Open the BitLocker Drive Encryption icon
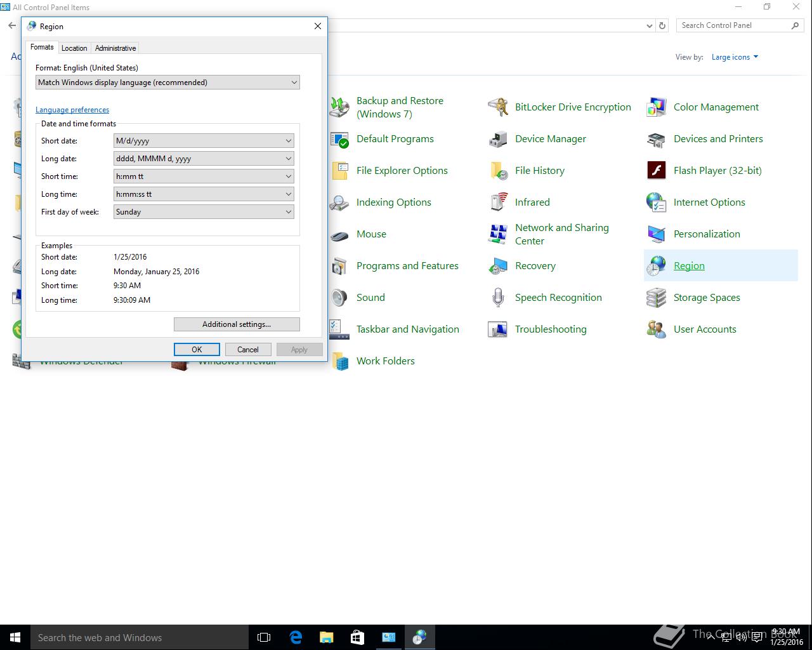 pyautogui.click(x=498, y=107)
